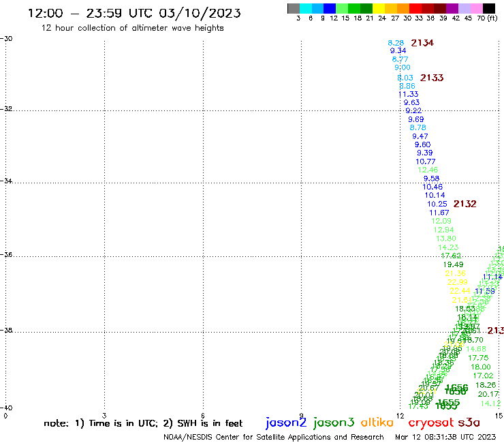Click the title '12:00 – 23:59 UTC 03/10/2023'

134,13
